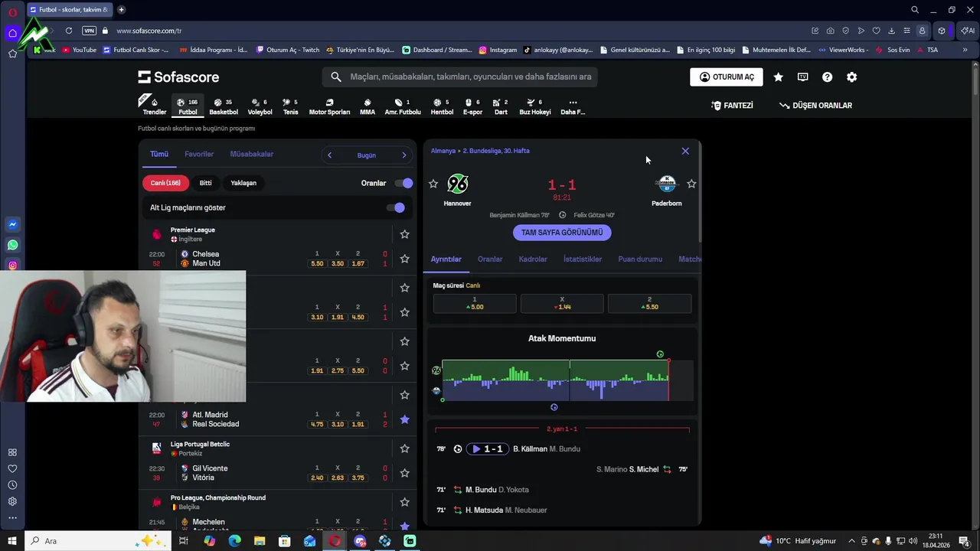
Task: Open the Voleybol sport category
Action: coord(260,106)
